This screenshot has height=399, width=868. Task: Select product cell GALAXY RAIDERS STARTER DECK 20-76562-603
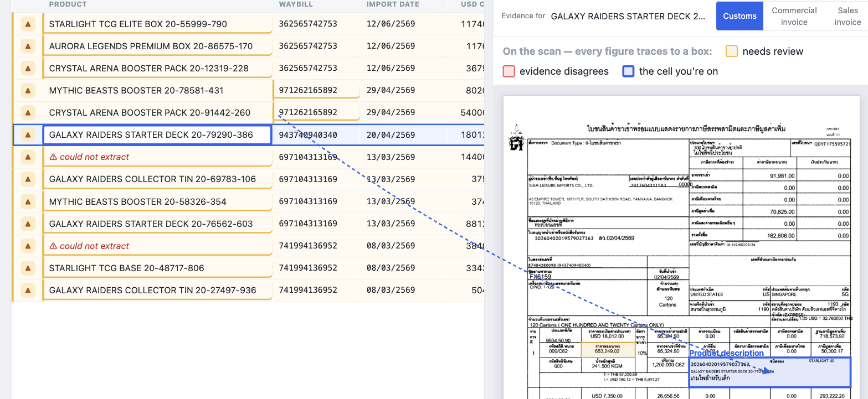tap(157, 224)
